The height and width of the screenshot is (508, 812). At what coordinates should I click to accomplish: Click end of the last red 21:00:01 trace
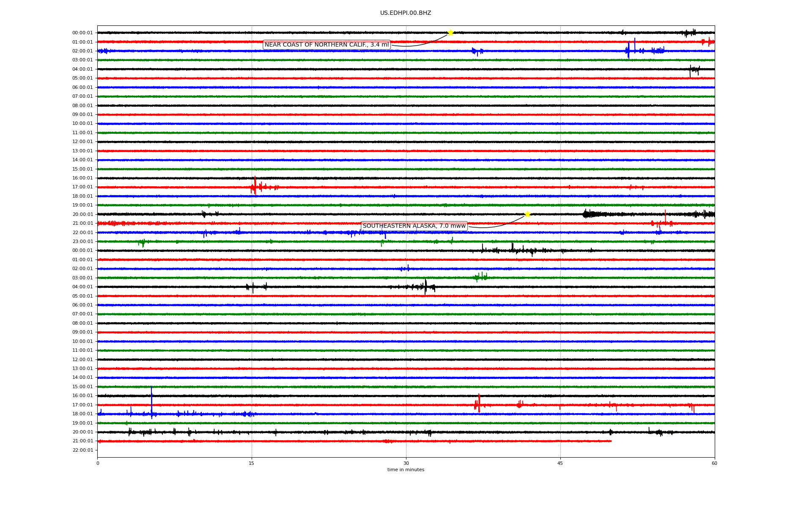pyautogui.click(x=611, y=441)
